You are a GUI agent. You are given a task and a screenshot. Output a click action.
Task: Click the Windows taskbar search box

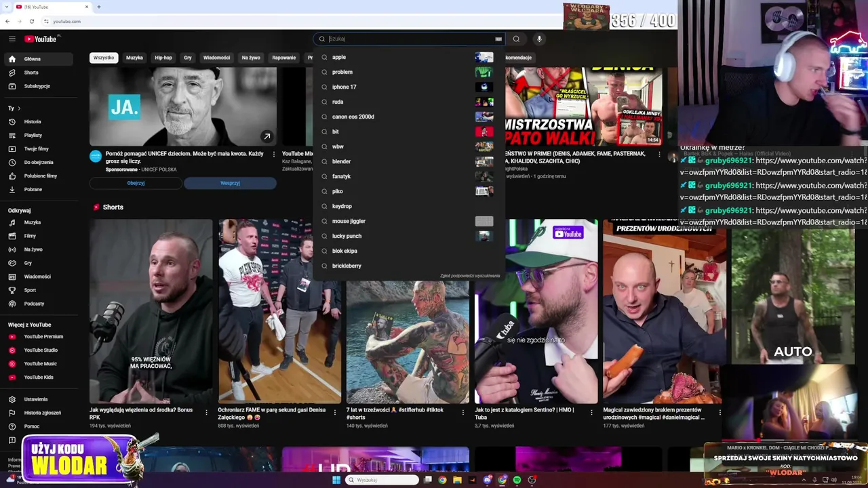click(x=382, y=480)
